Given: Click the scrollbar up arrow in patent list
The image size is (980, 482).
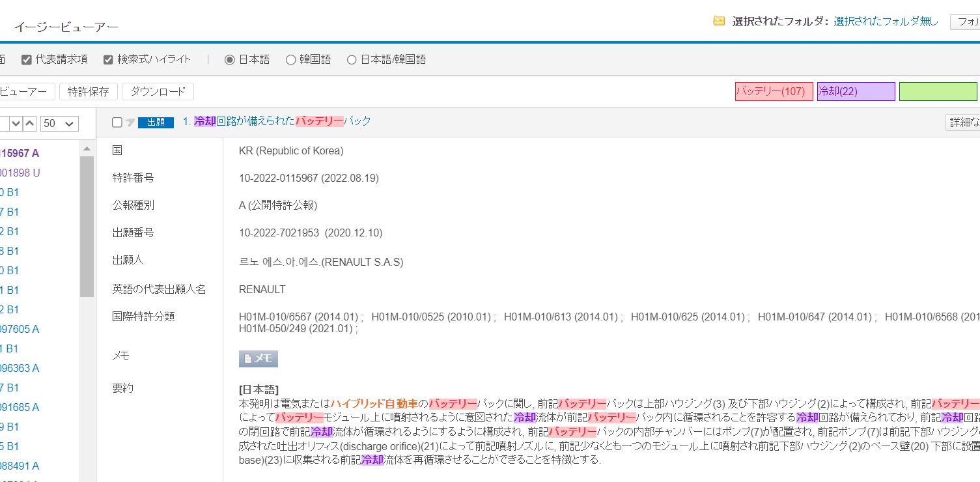Looking at the screenshot, I should [x=87, y=149].
